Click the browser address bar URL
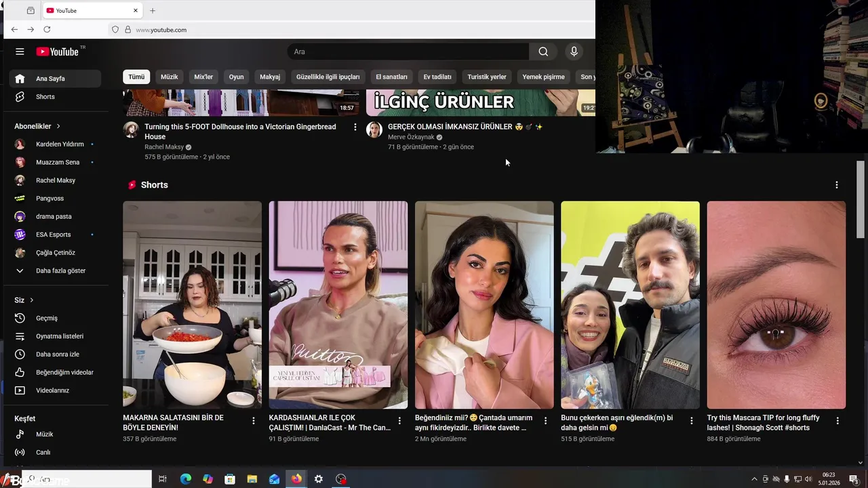868x488 pixels. tap(161, 30)
